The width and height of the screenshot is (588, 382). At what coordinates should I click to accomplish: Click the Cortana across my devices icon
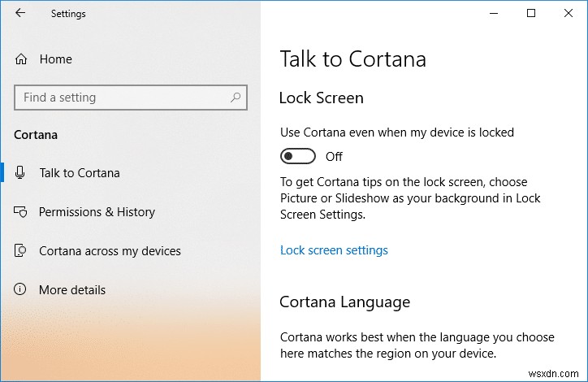(x=20, y=250)
